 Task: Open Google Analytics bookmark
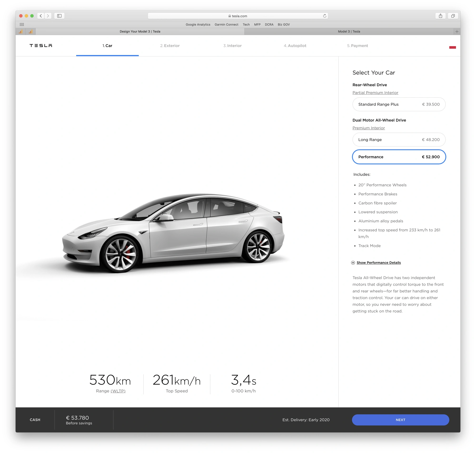(198, 25)
